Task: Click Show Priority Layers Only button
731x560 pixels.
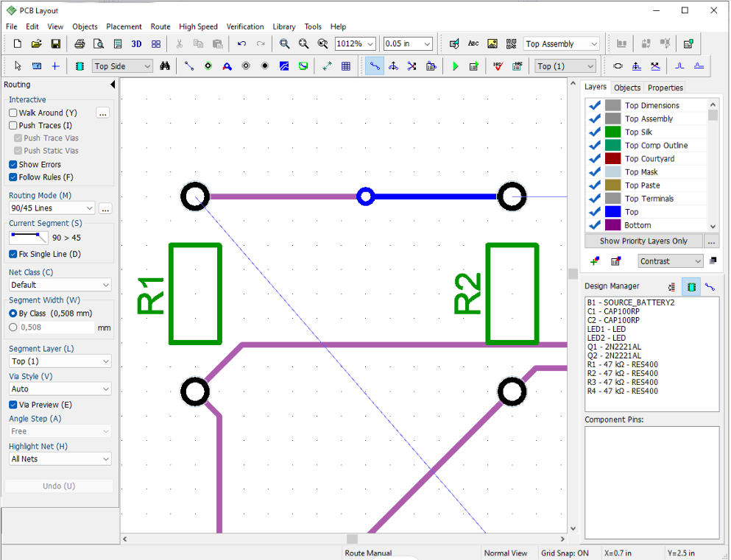Action: click(643, 241)
